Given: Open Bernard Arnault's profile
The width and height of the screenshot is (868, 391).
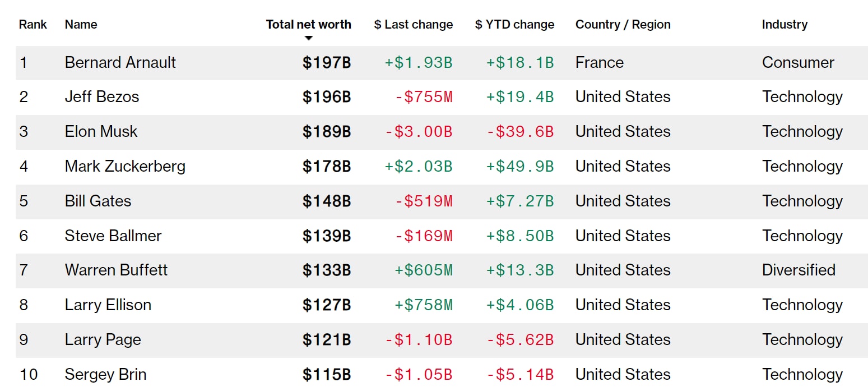Looking at the screenshot, I should (120, 62).
